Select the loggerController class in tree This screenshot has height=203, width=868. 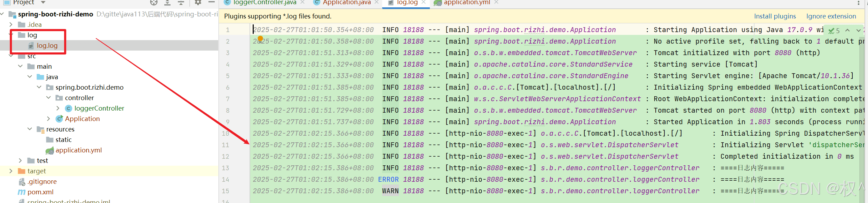pyautogui.click(x=99, y=108)
